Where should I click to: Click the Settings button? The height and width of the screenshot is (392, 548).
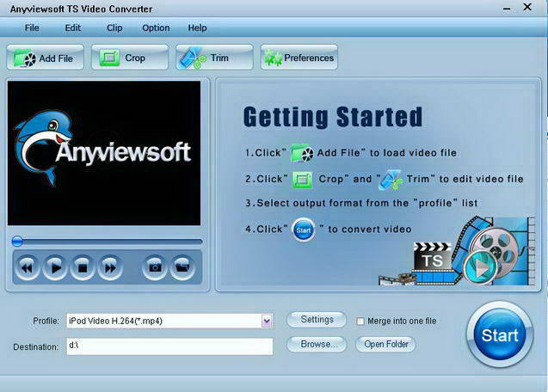point(317,320)
